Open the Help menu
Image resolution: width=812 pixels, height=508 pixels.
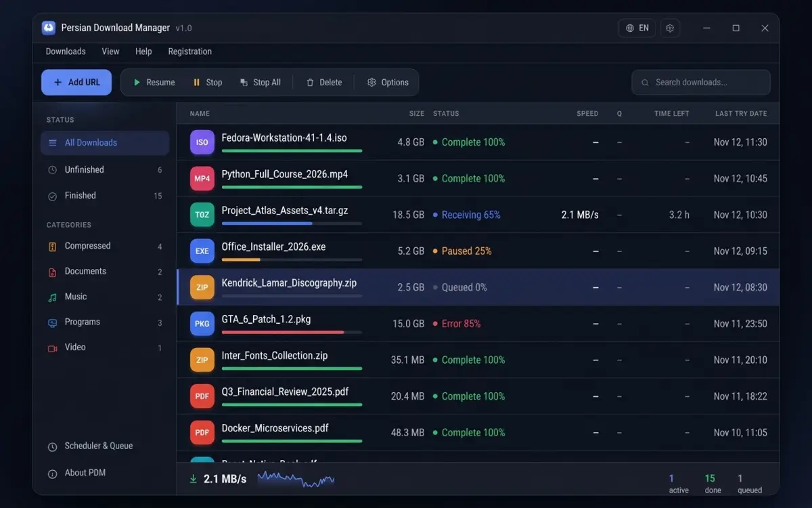pos(143,51)
